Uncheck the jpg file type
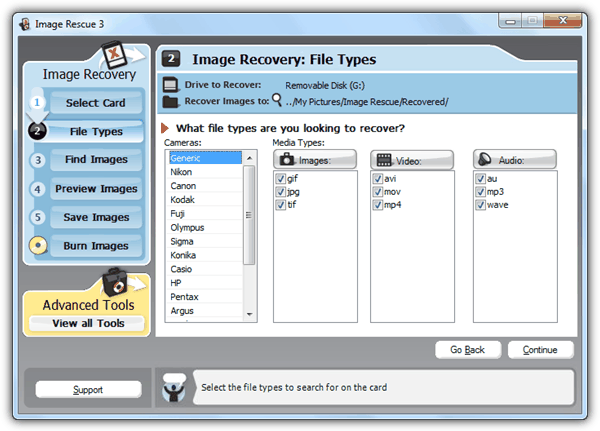Screen dimensions: 600x431 tap(281, 191)
